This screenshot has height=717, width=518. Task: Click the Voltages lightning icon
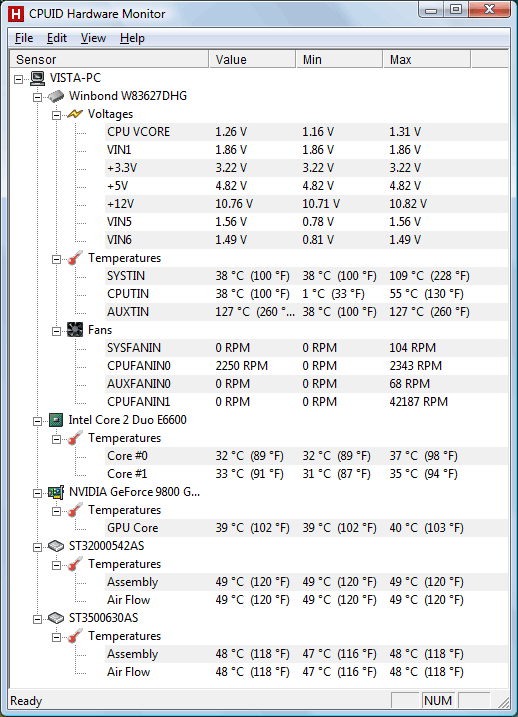coord(75,114)
